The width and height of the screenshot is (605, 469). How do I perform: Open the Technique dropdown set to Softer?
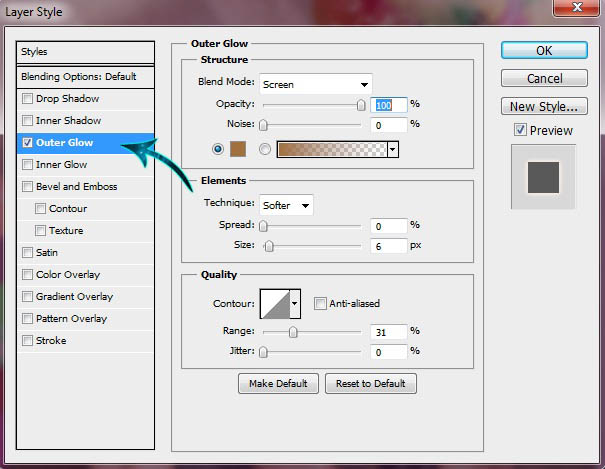pos(286,205)
